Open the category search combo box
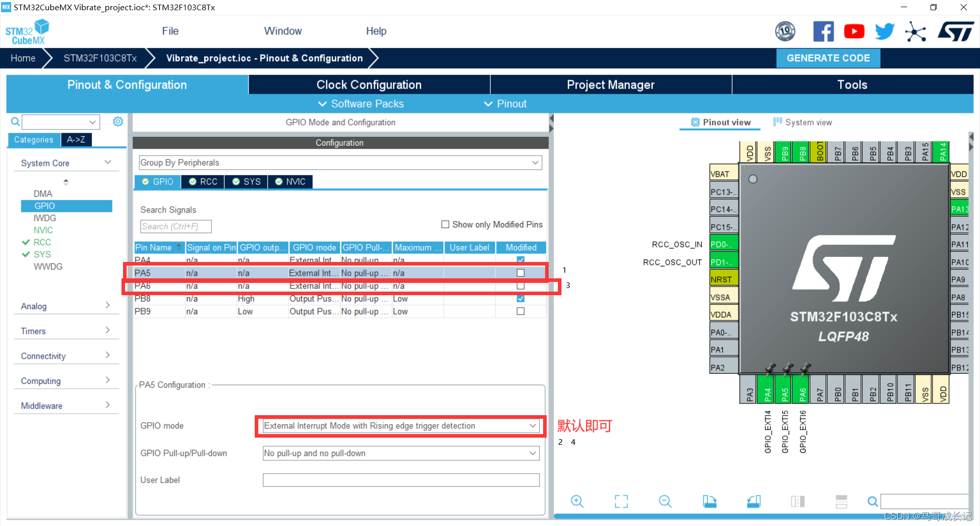The height and width of the screenshot is (526, 980). click(x=61, y=122)
